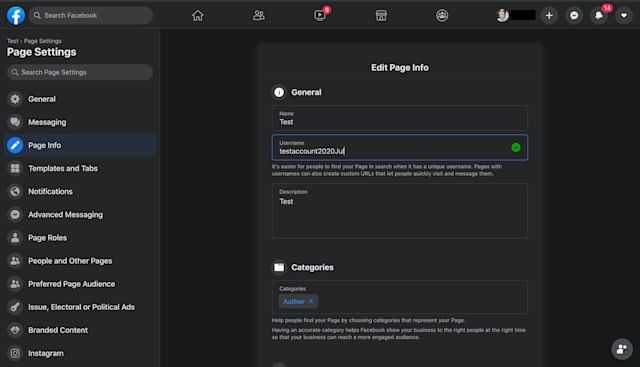Click the Test breadcrumb link
This screenshot has width=640, height=367.
click(13, 41)
